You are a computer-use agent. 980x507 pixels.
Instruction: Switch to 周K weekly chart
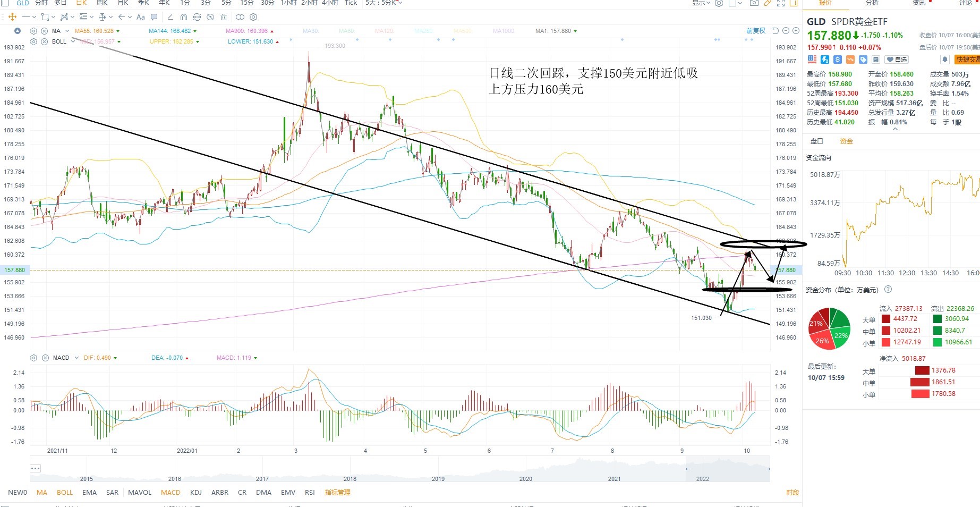102,3
